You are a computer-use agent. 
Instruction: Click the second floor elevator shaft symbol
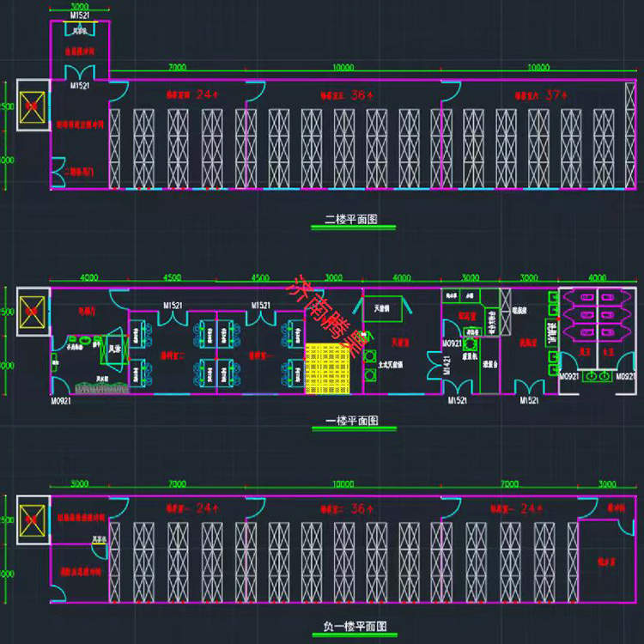click(x=31, y=105)
